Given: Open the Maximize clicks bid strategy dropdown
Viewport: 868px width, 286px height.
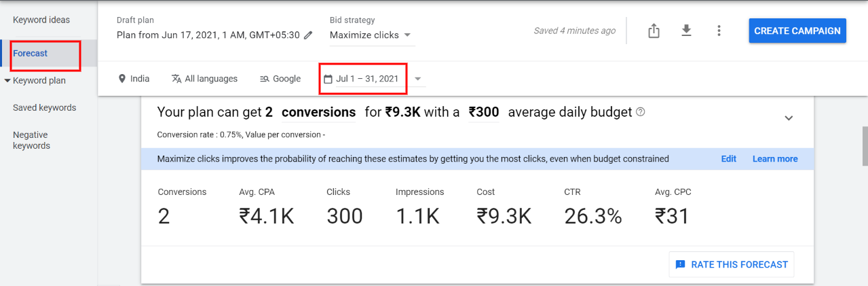Looking at the screenshot, I should 372,35.
